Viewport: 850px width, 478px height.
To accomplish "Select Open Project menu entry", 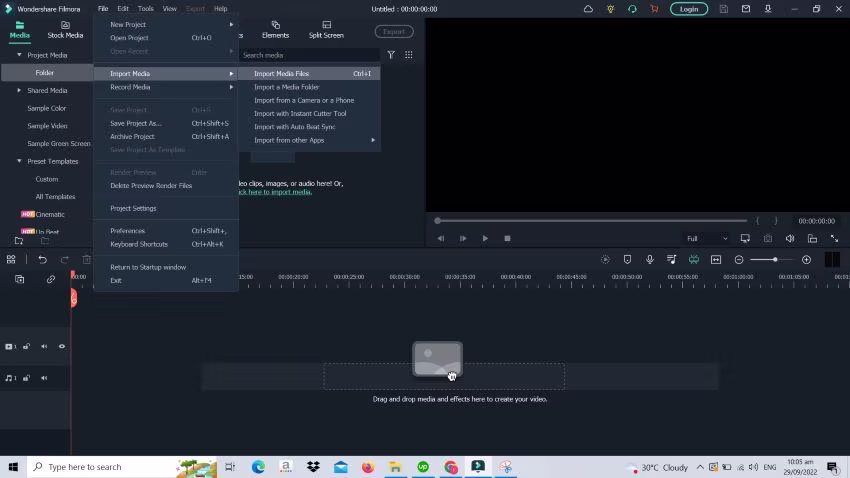I will tap(166, 38).
